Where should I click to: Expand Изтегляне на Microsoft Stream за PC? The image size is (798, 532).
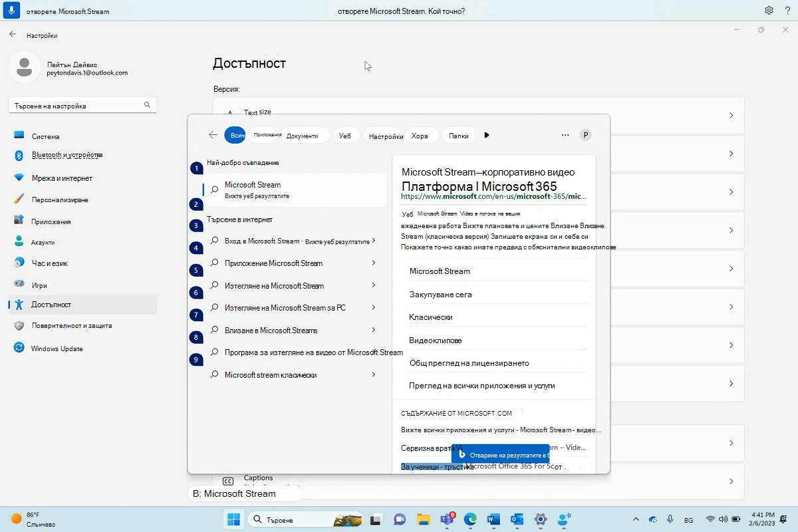(x=374, y=307)
